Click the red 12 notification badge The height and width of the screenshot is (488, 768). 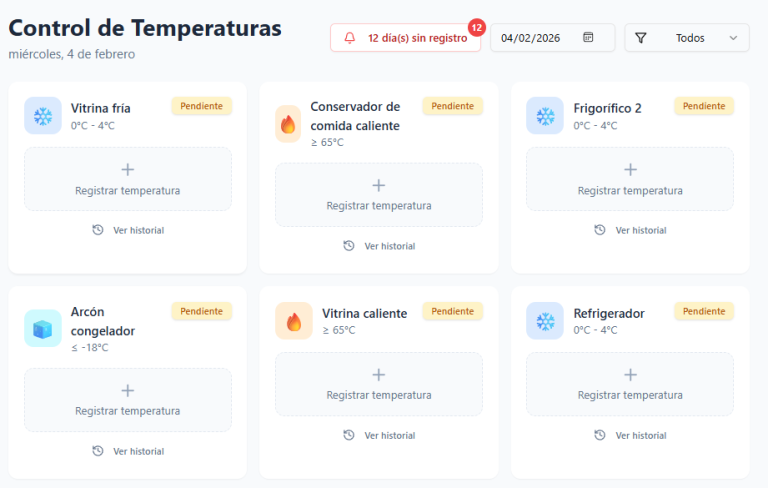tap(477, 27)
